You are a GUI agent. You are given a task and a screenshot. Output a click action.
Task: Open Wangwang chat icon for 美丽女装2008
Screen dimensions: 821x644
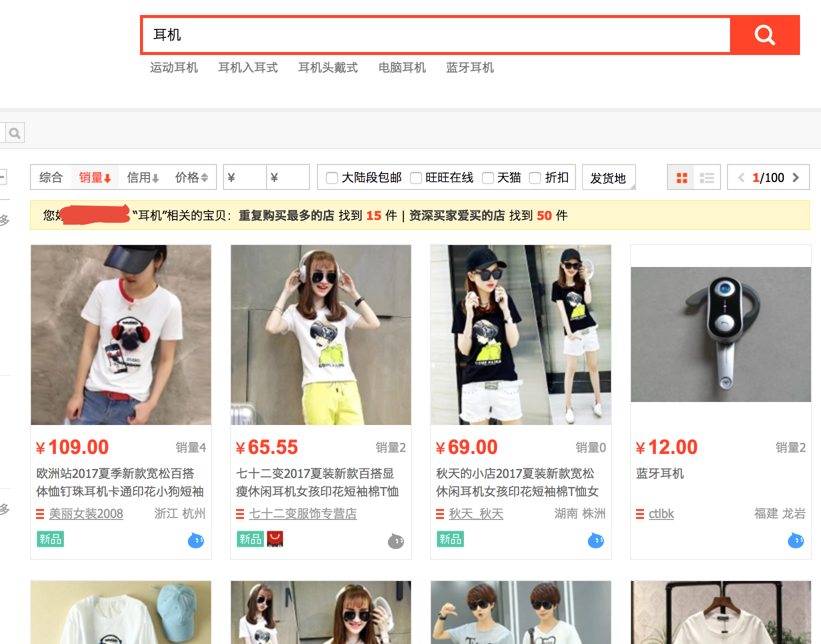click(196, 540)
